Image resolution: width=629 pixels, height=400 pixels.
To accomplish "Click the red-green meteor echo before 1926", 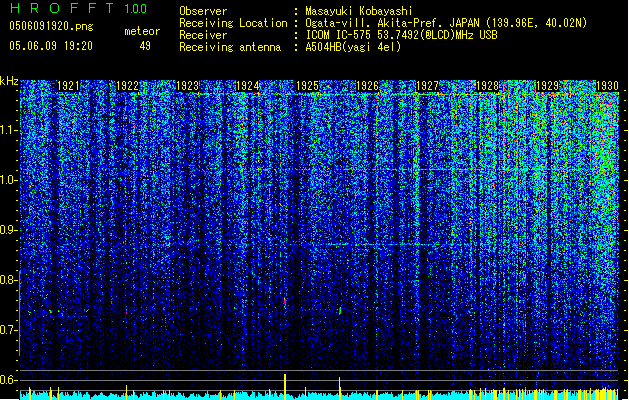I will (x=340, y=311).
